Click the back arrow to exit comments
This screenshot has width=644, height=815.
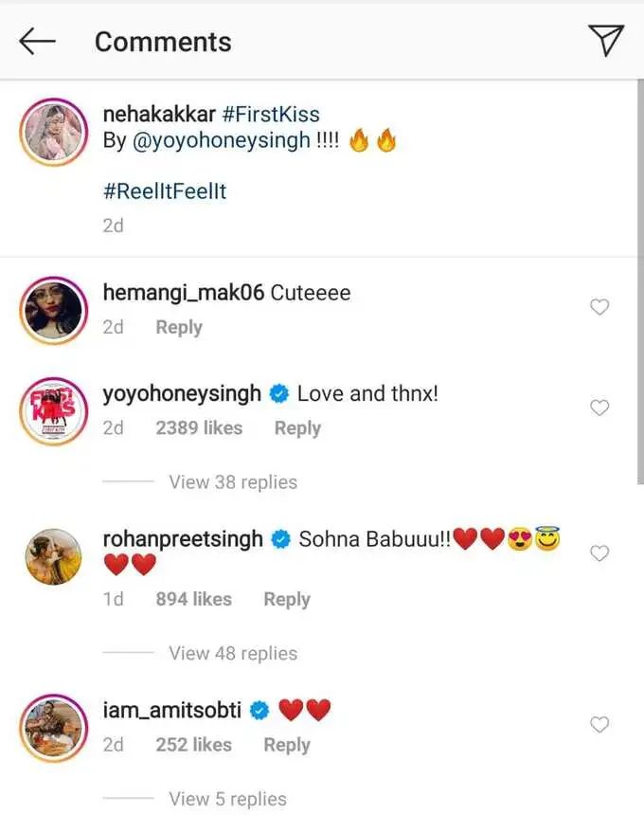(35, 41)
